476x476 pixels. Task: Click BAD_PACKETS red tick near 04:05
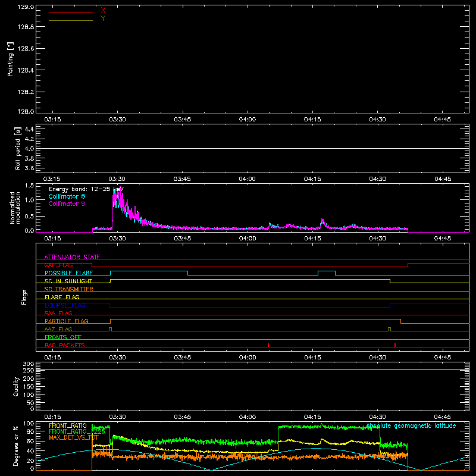pos(268,345)
